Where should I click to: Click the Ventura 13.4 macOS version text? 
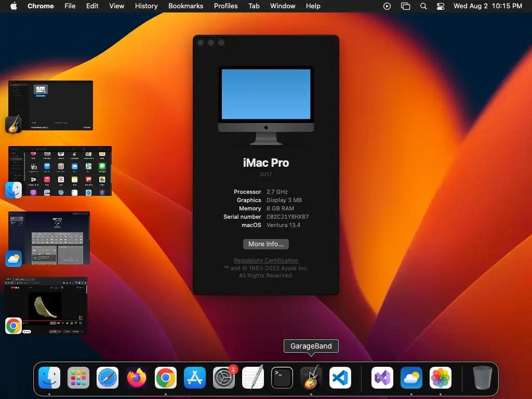coord(283,225)
